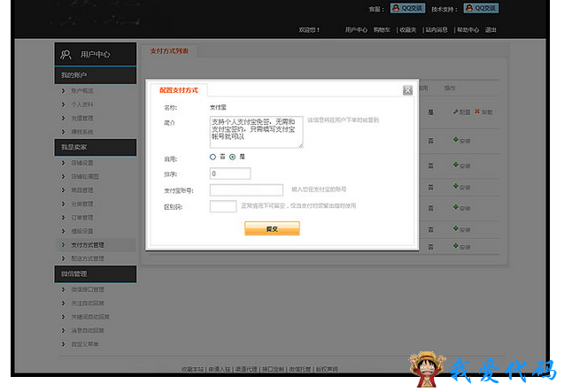The height and width of the screenshot is (392, 572).
Task: Click the arrow icon beside 自定义菜单
Action: (63, 344)
